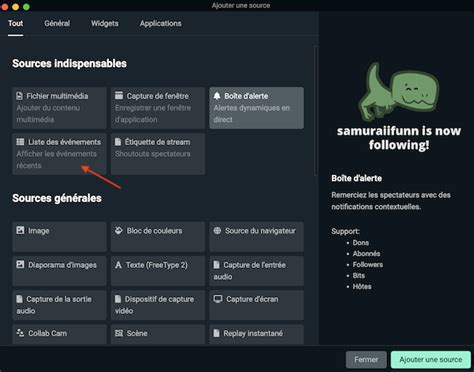Click the yellow macOS minimize button
Image resolution: width=474 pixels, height=372 pixels.
pos(15,7)
